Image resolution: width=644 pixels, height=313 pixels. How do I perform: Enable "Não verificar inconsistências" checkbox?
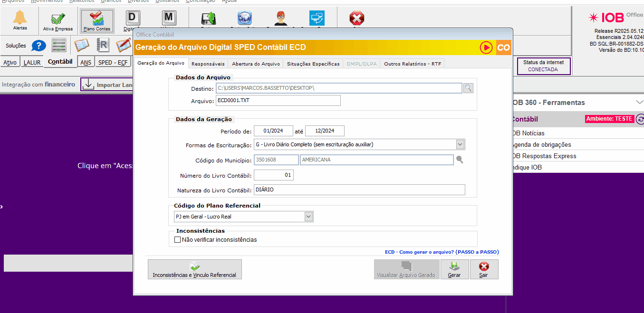point(178,240)
